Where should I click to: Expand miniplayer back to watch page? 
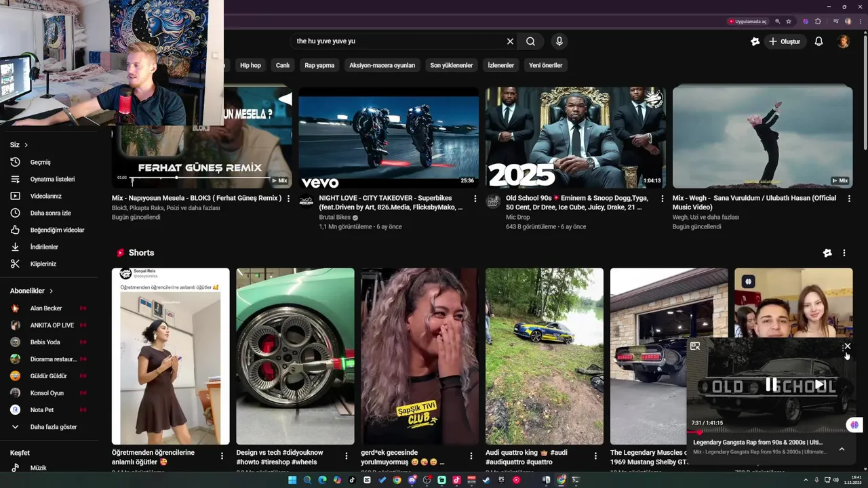click(x=695, y=346)
